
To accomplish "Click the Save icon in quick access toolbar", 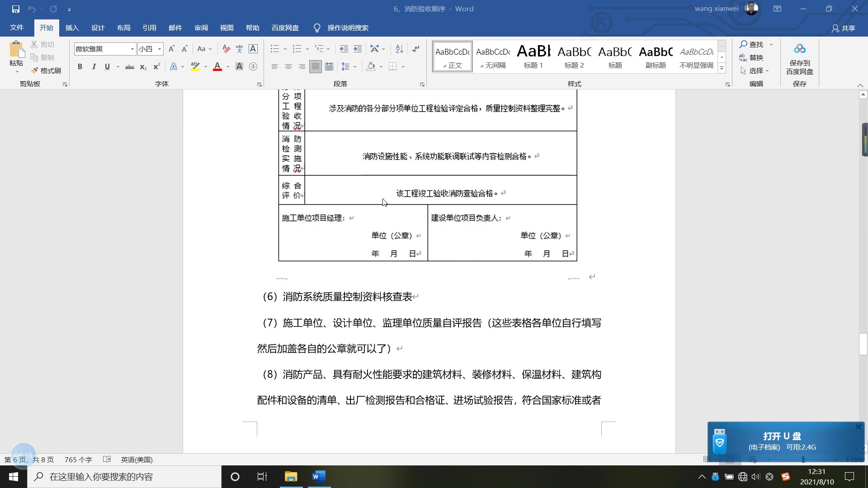I will click(16, 9).
